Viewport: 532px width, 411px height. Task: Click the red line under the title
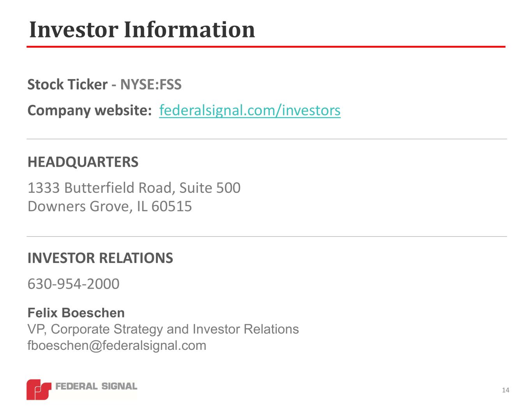(266, 47)
